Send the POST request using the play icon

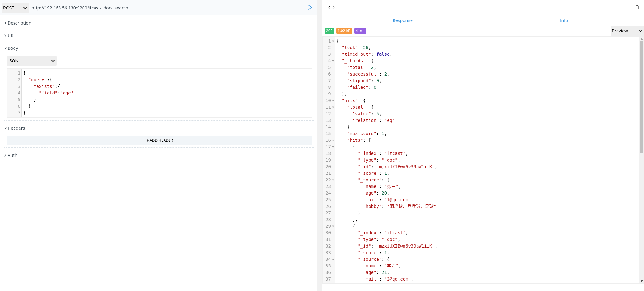click(310, 7)
